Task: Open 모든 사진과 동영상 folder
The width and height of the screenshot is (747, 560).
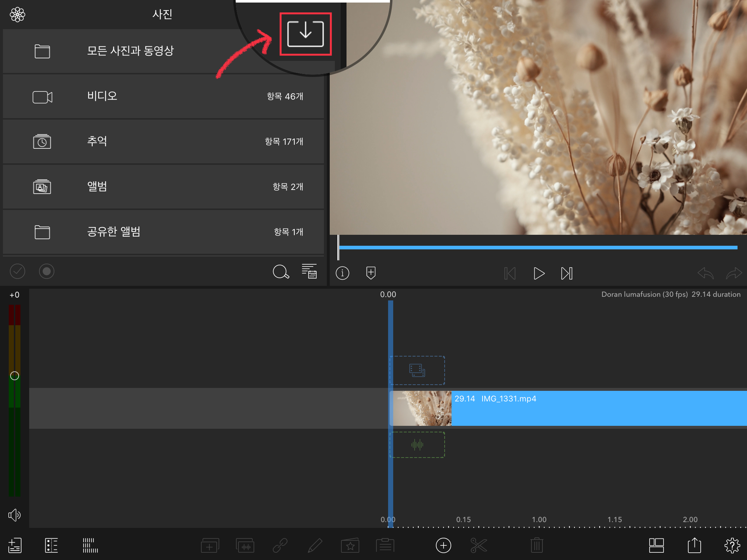Action: coord(130,51)
